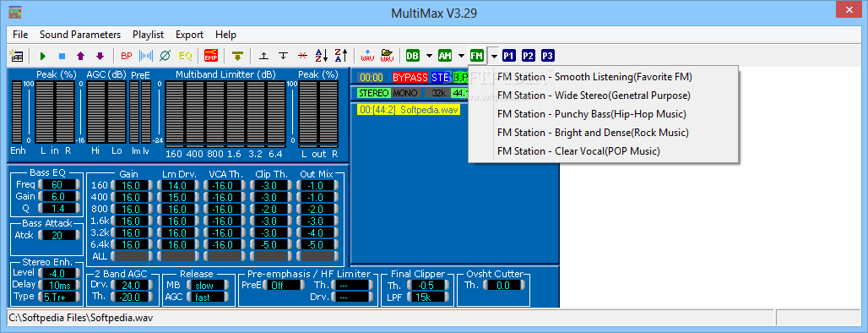Screen dimensions: 868x333
Task: Load user preset P3
Action: 547,56
